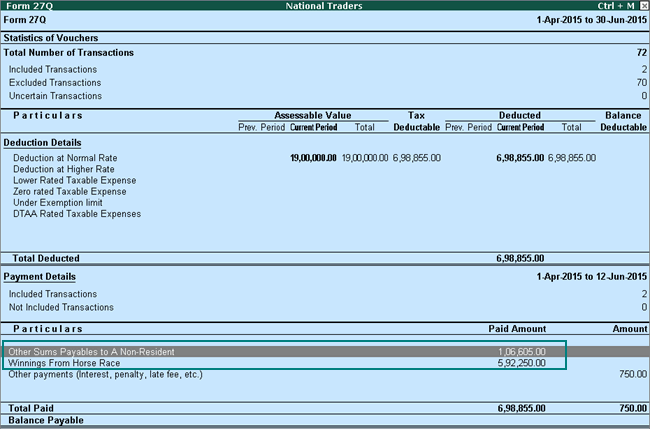Click the Assessable Value column header

point(313,115)
